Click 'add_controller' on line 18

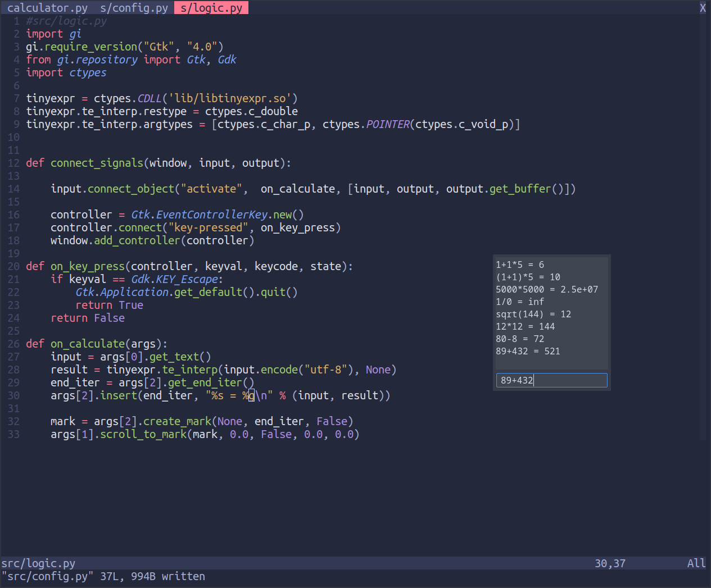pyautogui.click(x=137, y=240)
